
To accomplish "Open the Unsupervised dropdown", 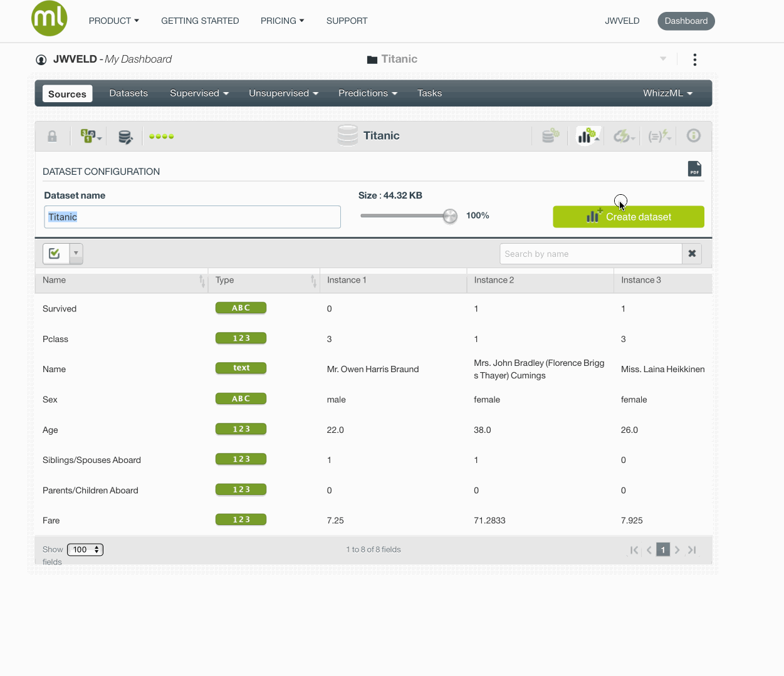I will point(284,93).
